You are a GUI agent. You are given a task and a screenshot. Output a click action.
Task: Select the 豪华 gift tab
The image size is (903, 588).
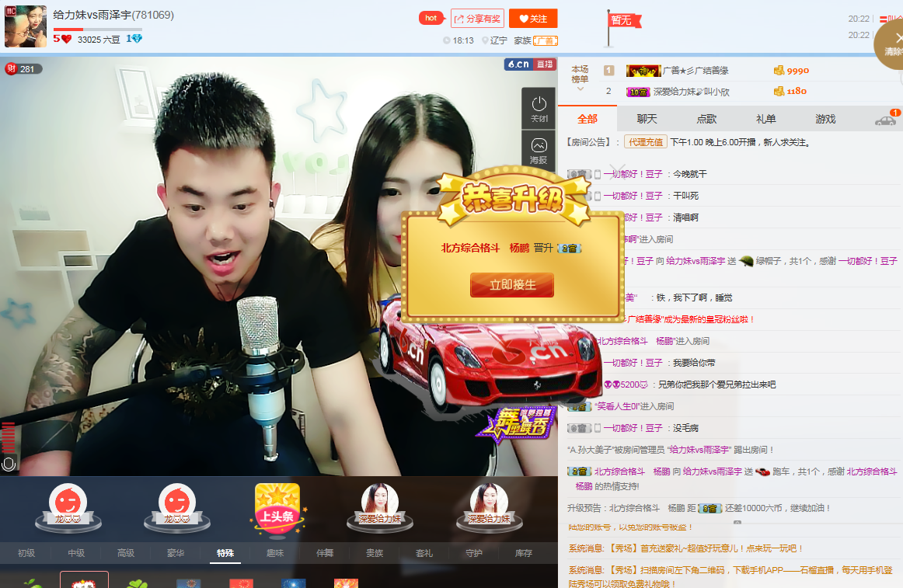pyautogui.click(x=176, y=553)
